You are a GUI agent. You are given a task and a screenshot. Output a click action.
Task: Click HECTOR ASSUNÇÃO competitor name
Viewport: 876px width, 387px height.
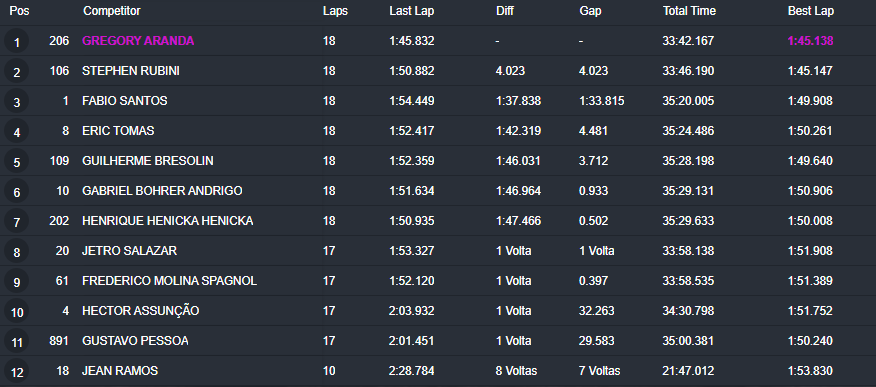[140, 310]
